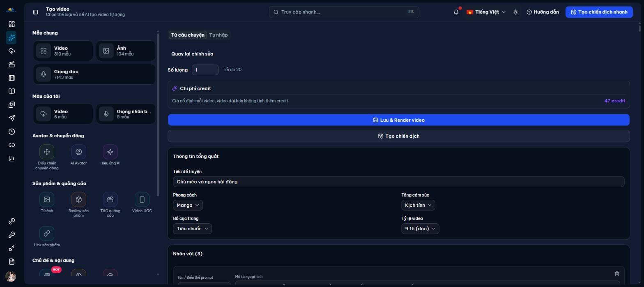
Task: Focus the Truy cập nhanh search box
Action: point(344,12)
